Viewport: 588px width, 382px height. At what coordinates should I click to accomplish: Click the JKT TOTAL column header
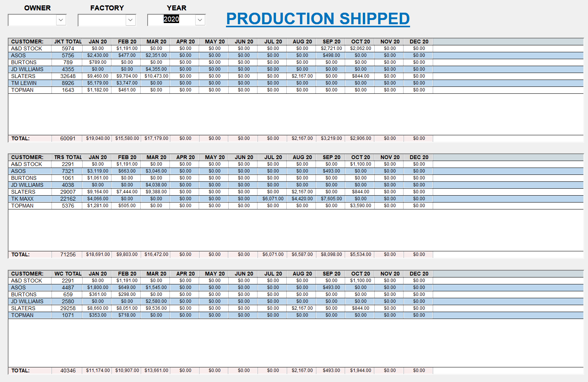tap(68, 42)
